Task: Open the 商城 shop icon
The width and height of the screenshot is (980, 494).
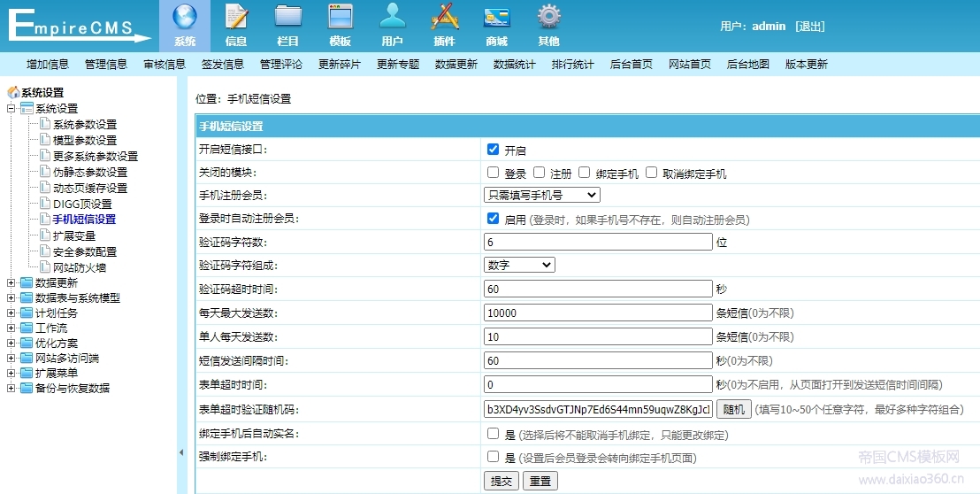Action: pos(496,25)
